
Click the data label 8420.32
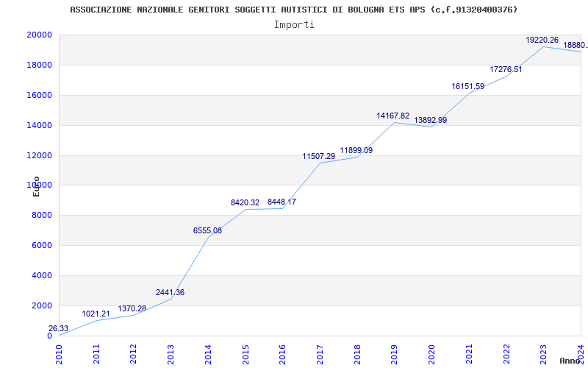coord(245,203)
